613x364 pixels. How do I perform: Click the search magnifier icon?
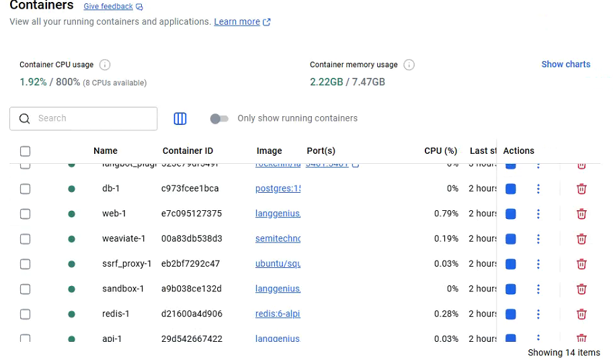click(x=25, y=118)
